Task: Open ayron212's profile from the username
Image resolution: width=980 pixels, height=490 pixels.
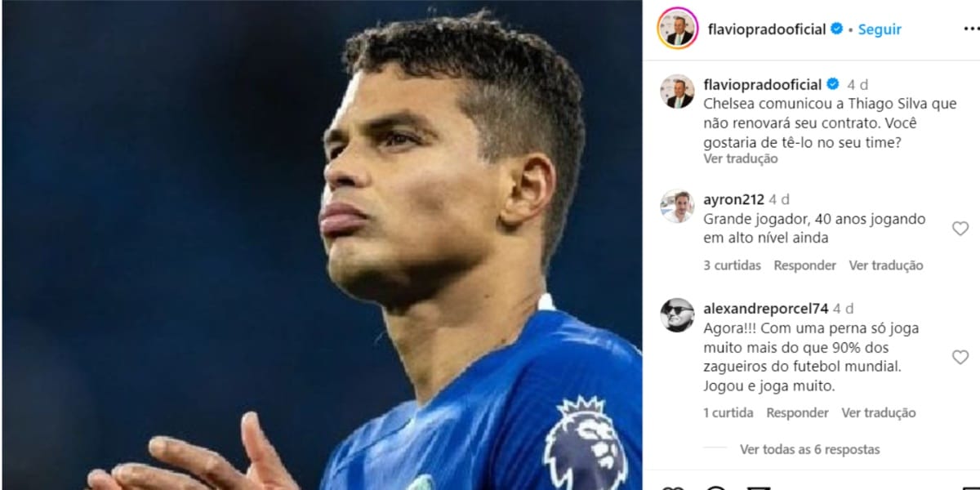Action: 734,198
